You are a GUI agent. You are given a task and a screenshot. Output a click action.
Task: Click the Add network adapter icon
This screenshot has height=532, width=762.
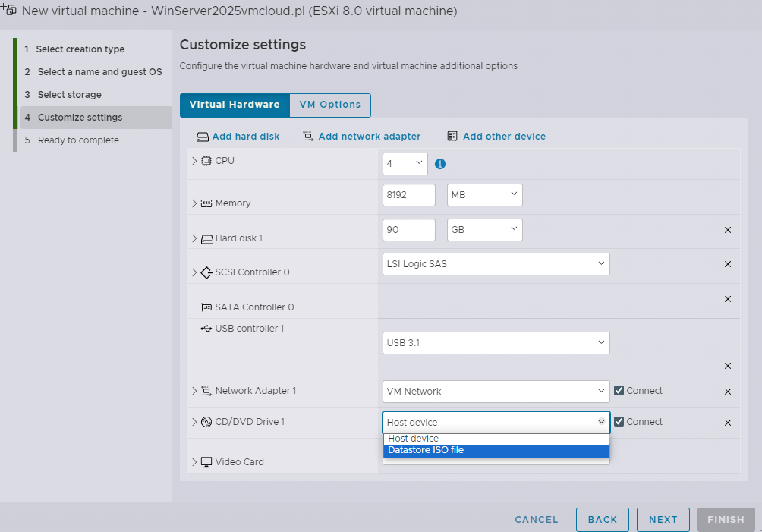pyautogui.click(x=308, y=137)
